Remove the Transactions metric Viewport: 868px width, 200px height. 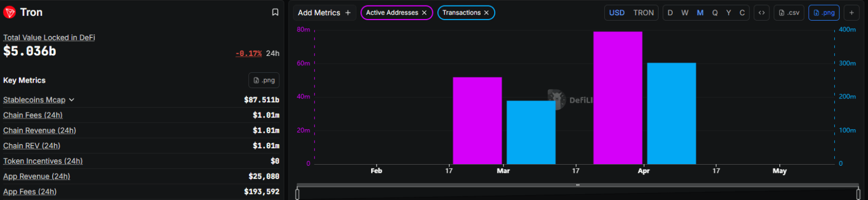coord(486,12)
